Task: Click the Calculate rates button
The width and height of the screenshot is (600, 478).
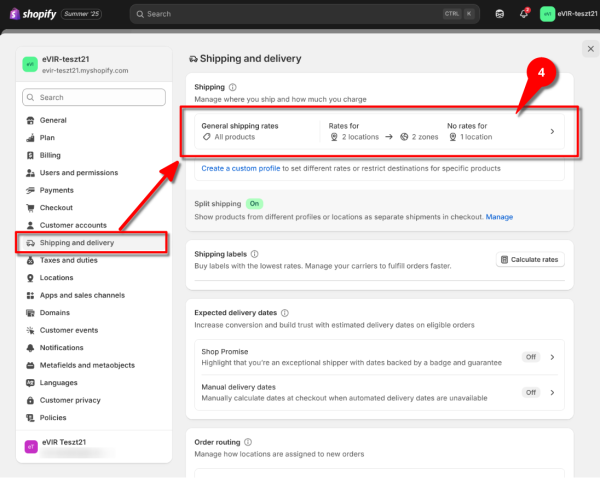Action: [x=530, y=260]
